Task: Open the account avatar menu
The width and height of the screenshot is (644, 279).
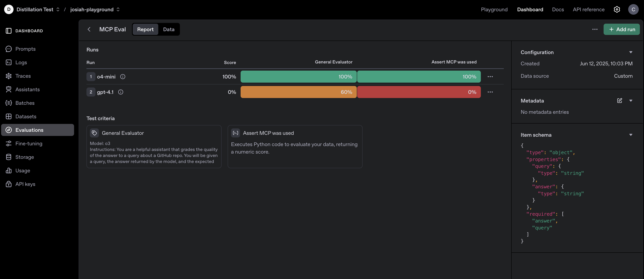Action: point(633,9)
